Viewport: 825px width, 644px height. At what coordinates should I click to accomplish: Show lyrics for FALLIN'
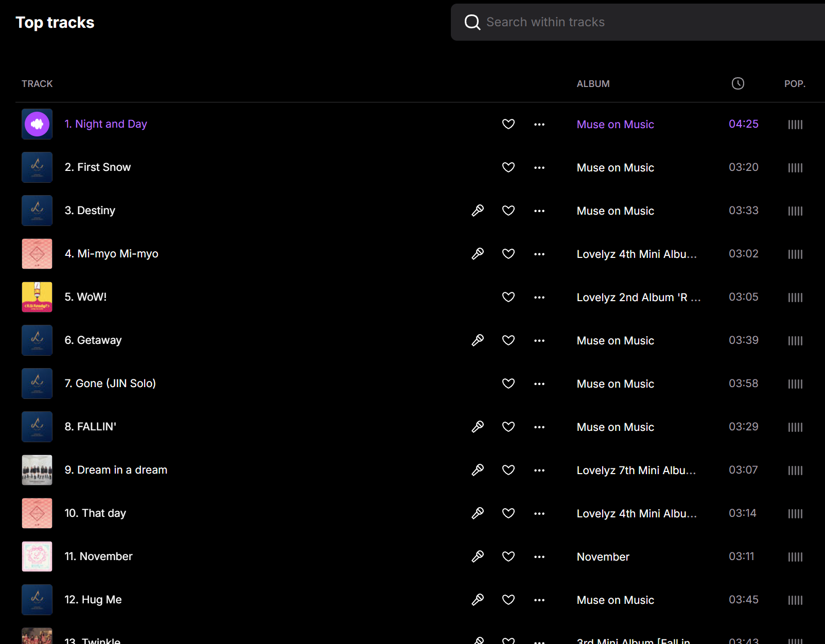pos(478,427)
